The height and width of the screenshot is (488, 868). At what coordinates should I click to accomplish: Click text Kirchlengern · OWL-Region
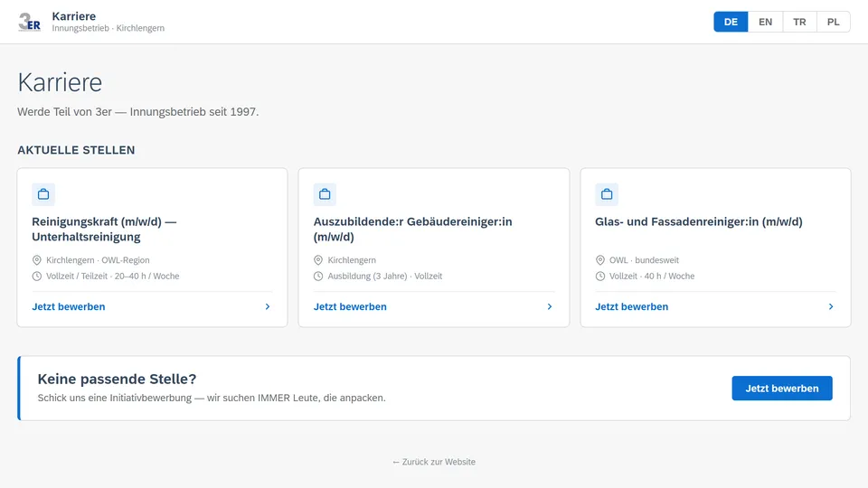[x=98, y=260]
